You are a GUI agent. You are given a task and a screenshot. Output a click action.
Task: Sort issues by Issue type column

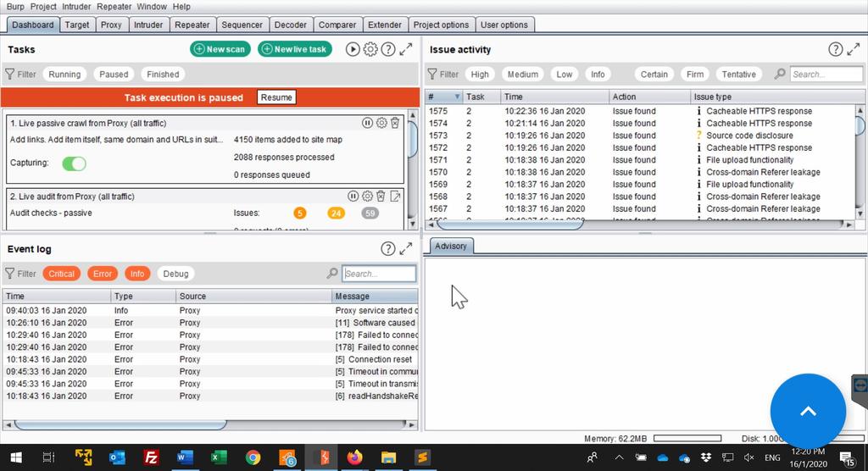(778, 97)
